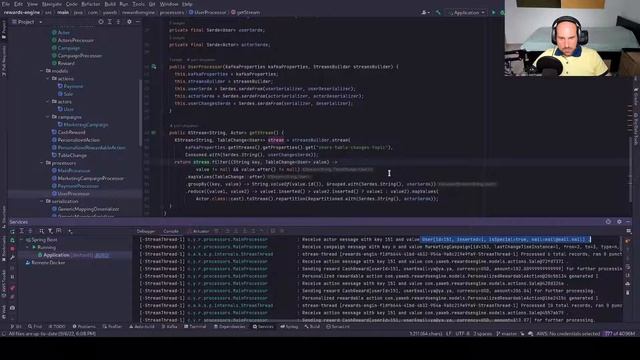Open the Window menu

(169, 4)
